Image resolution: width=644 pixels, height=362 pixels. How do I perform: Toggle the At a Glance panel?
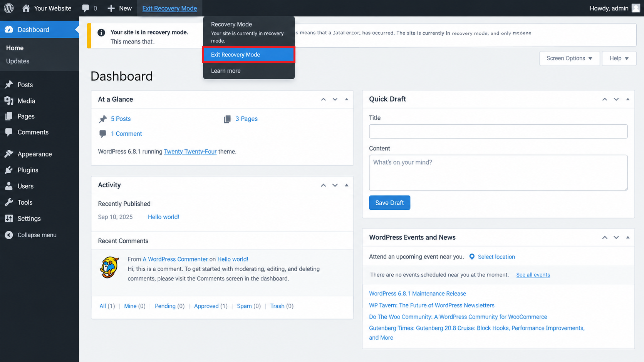point(347,99)
